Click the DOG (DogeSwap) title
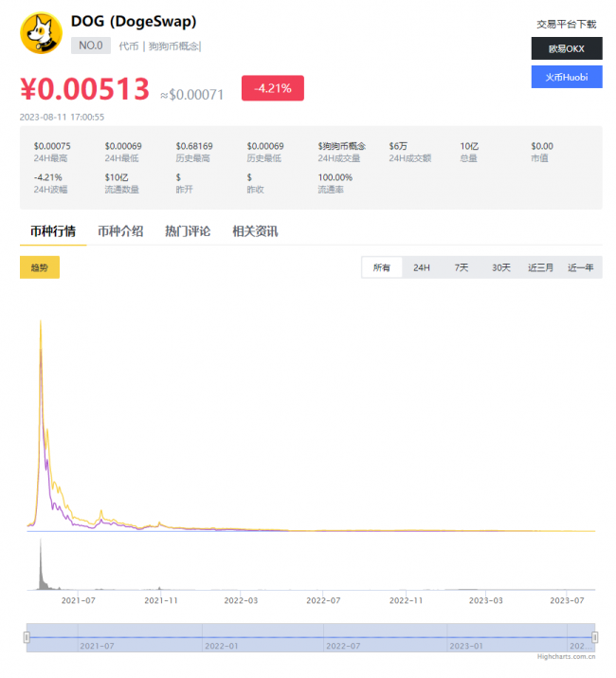The height and width of the screenshot is (678, 616). (x=134, y=21)
